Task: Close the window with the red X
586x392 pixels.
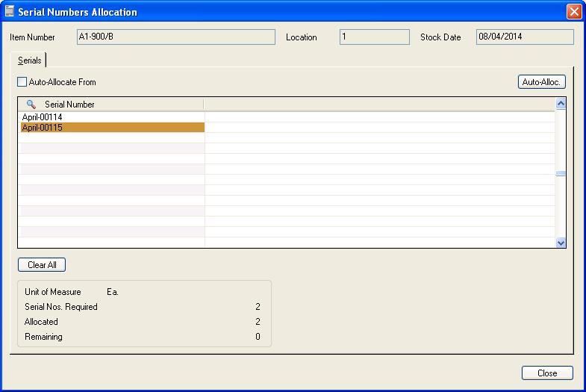Action: tap(573, 12)
